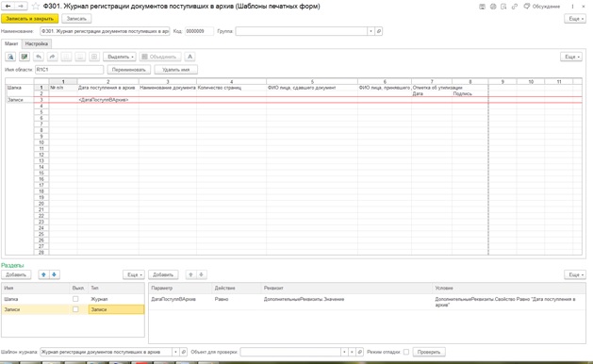Enable the Режим отладки checkbox
Viewport: 593px width, 364px height.
click(x=405, y=352)
